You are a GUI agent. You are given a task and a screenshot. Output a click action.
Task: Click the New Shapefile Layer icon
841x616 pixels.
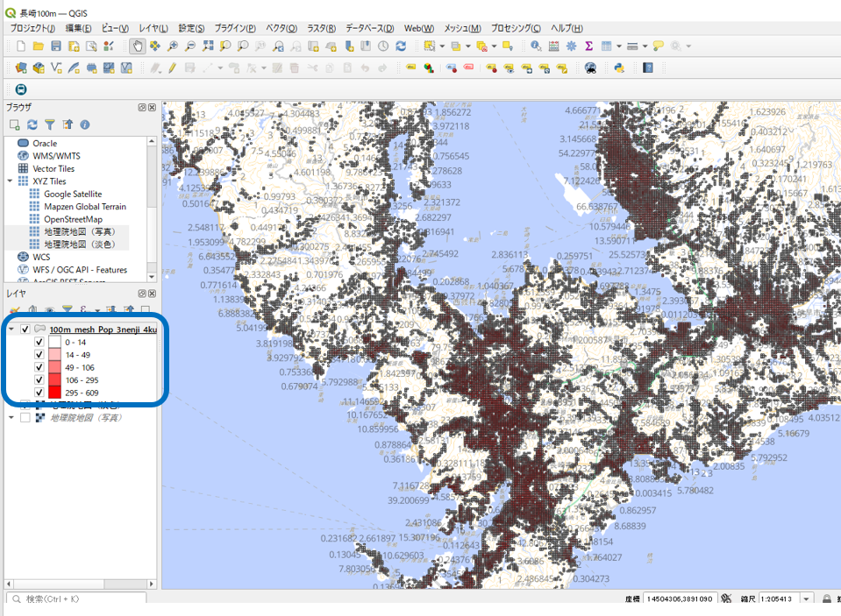point(56,68)
